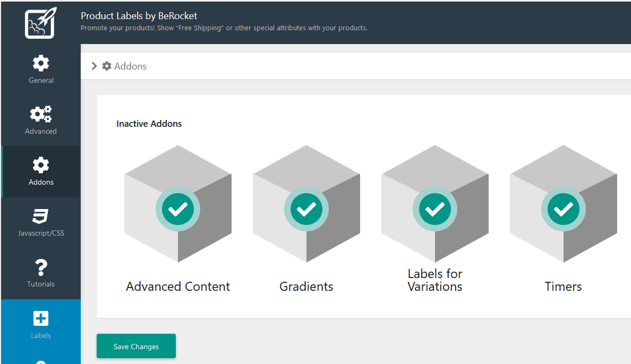The image size is (631, 364).
Task: Click the Promote your products description text
Action: 224,28
